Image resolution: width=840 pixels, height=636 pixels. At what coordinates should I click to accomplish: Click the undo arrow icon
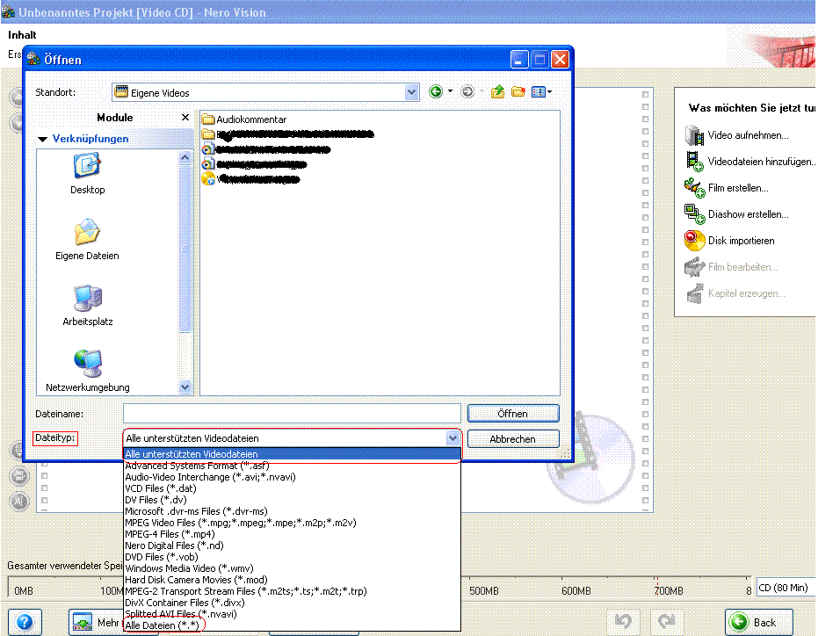623,622
